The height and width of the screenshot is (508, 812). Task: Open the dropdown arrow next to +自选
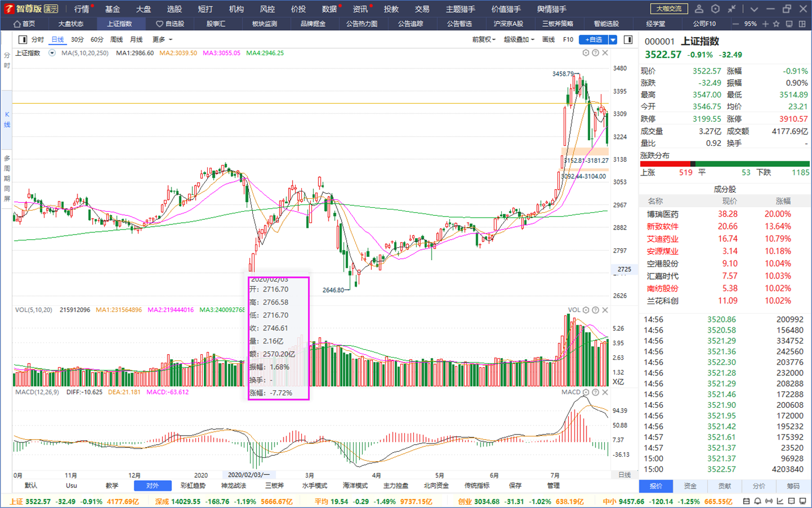point(613,40)
